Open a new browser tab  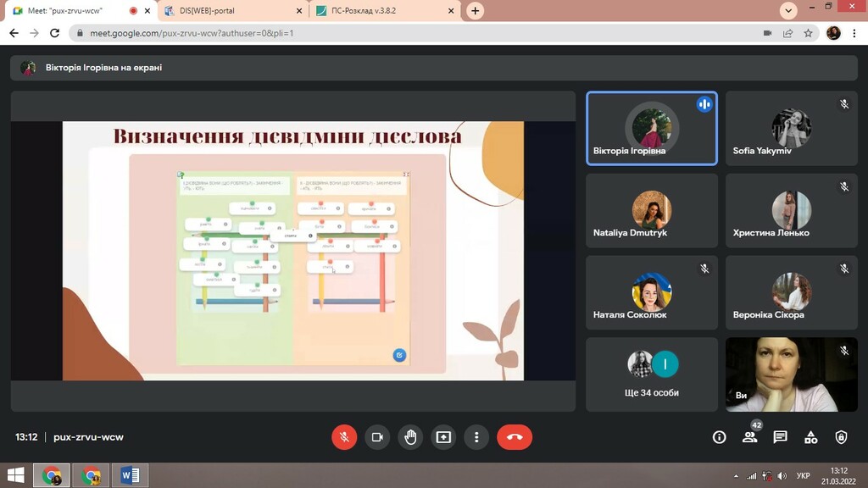[x=475, y=10]
